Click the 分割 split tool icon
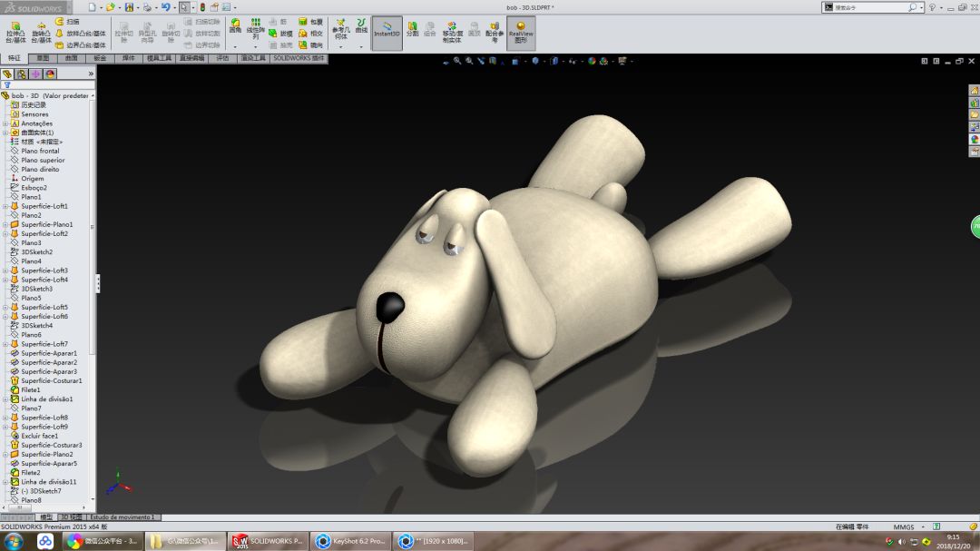The image size is (980, 551). tap(412, 29)
